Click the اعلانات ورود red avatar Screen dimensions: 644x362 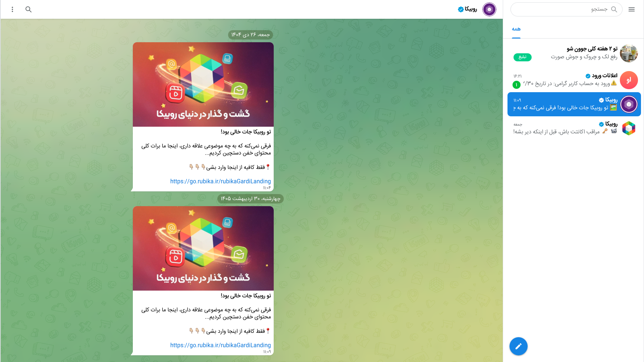point(629,80)
